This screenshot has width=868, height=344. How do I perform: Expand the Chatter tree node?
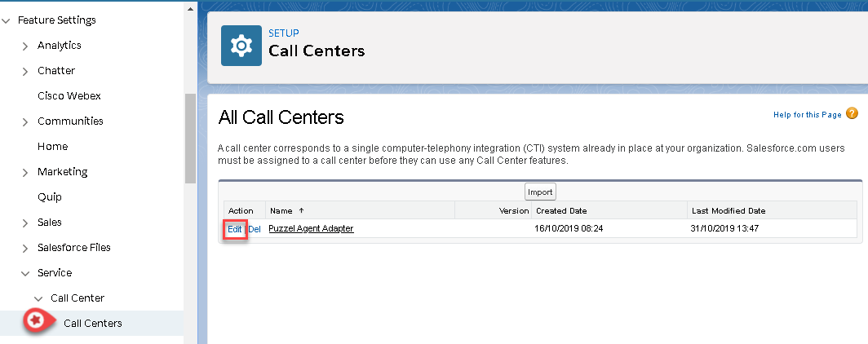coord(25,71)
